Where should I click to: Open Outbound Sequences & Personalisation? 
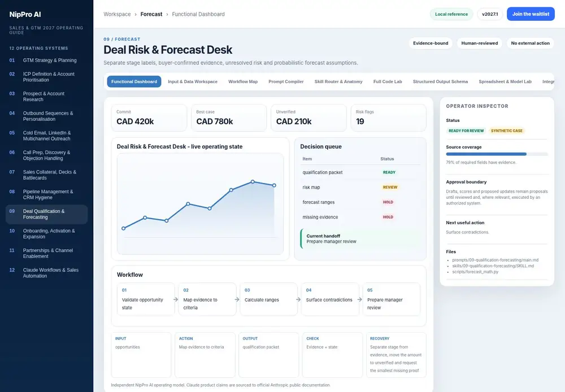point(46,116)
